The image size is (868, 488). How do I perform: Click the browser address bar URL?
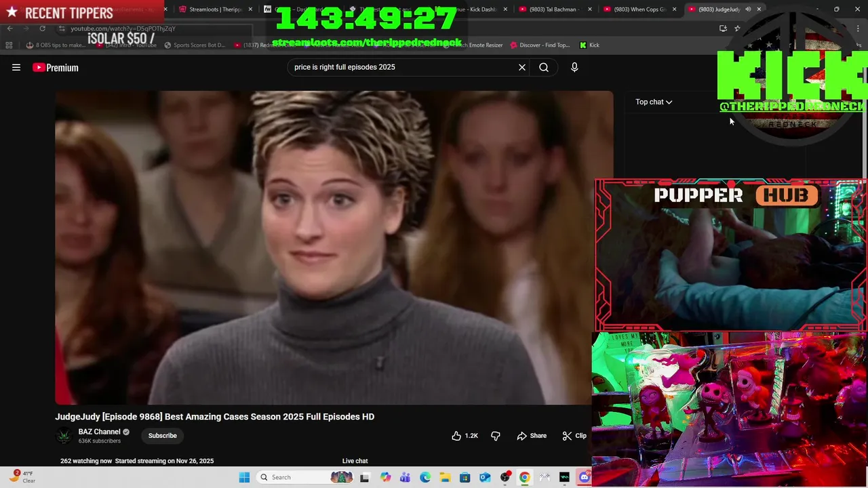click(123, 28)
